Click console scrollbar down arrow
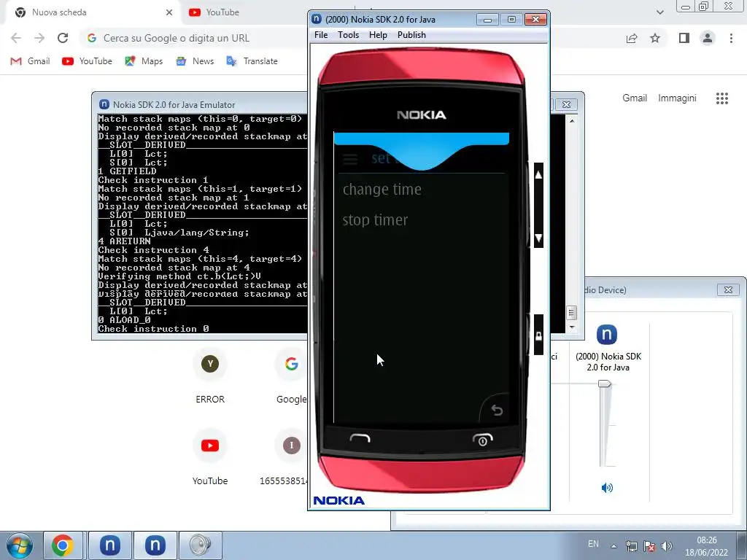This screenshot has height=560, width=747. point(572,327)
